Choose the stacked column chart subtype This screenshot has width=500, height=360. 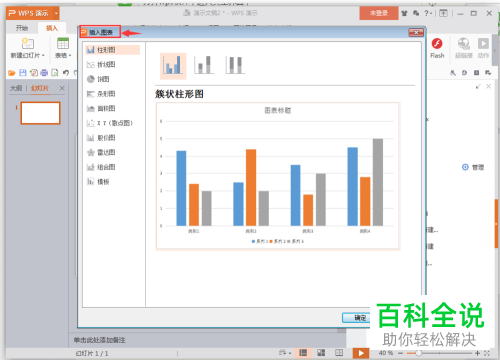click(x=204, y=65)
